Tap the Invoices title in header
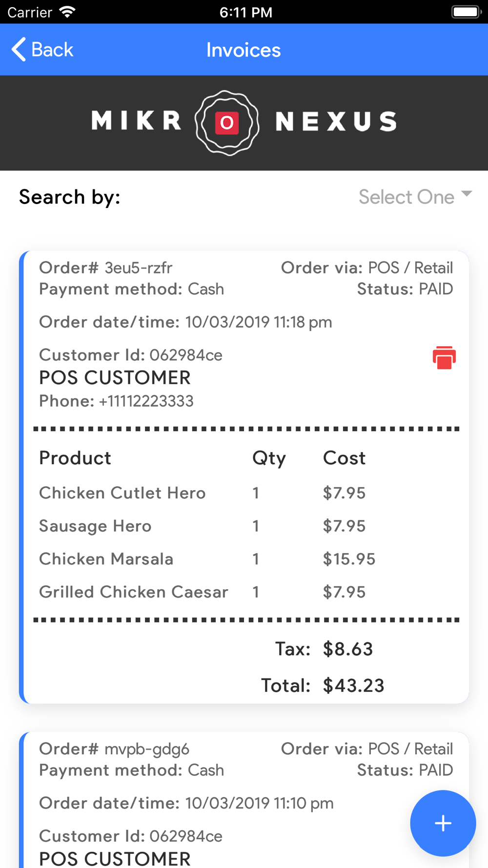This screenshot has width=488, height=868. tap(244, 50)
